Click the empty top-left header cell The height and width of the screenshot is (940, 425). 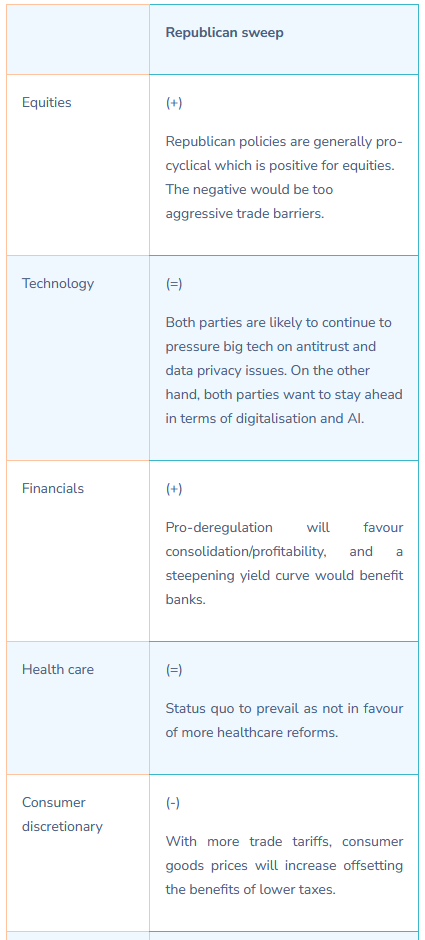(x=78, y=40)
